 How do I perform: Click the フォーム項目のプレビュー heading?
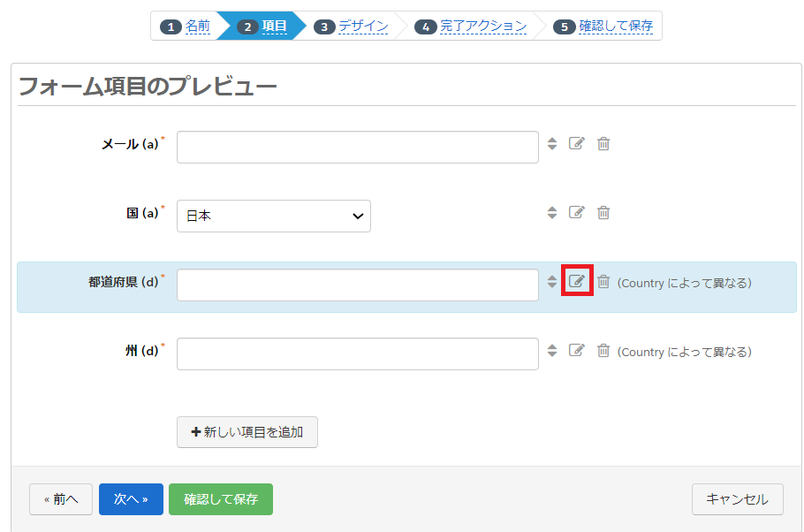click(x=148, y=87)
